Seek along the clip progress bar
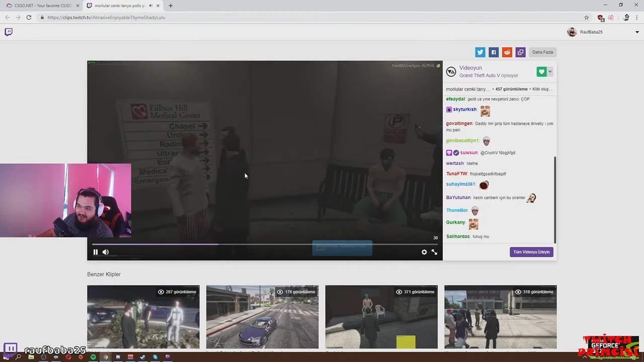 (265, 244)
